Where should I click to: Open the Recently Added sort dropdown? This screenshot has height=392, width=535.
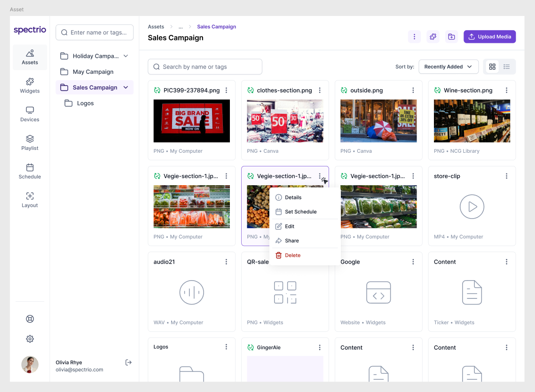(448, 66)
